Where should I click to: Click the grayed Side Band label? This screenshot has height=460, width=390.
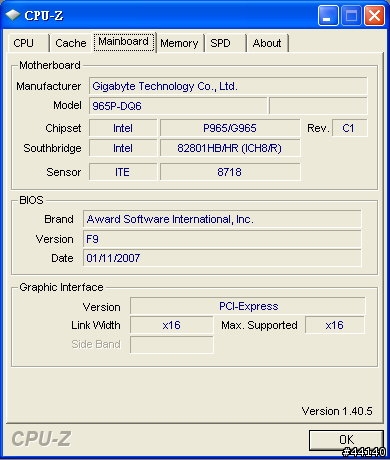[96, 344]
